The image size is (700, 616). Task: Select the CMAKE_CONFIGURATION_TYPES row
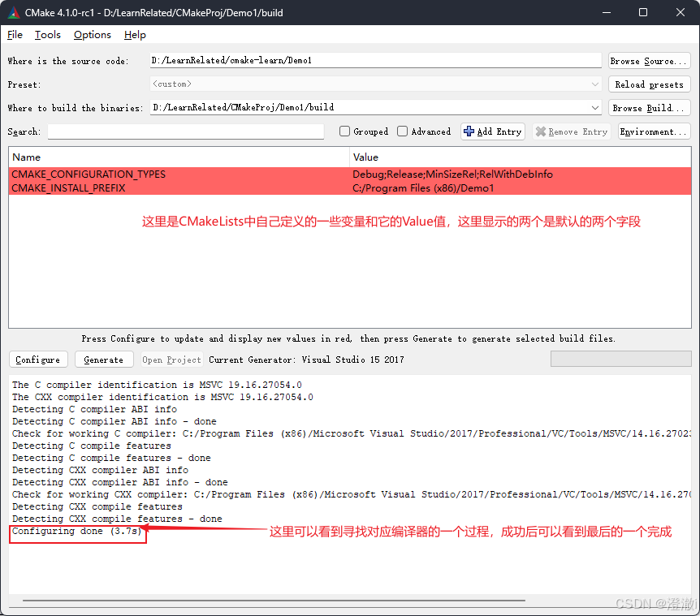pyautogui.click(x=349, y=174)
